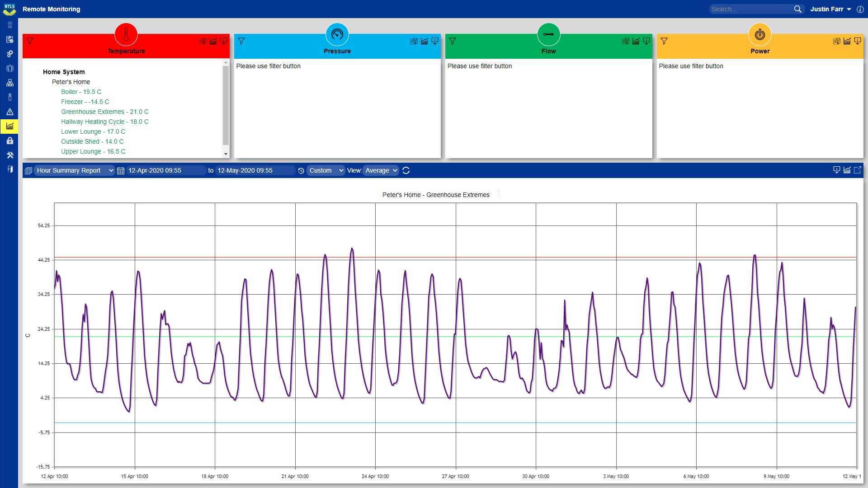The height and width of the screenshot is (488, 868).
Task: Open the calendar date picker icon
Action: [x=121, y=171]
